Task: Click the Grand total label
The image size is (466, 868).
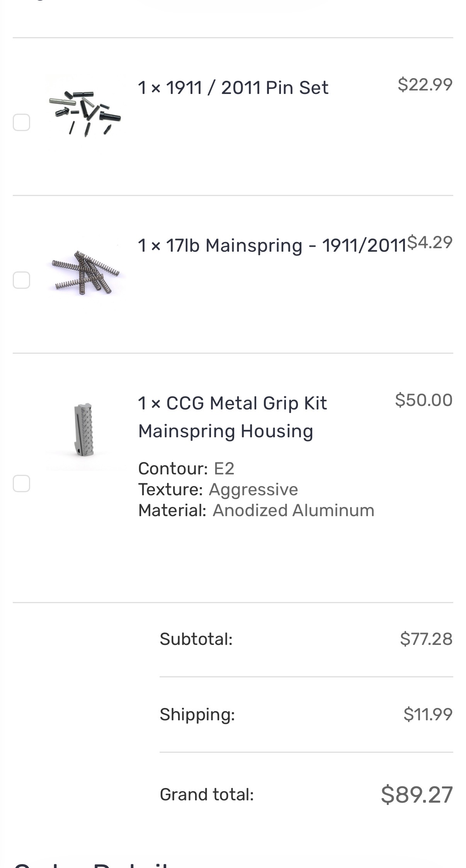Action: (x=207, y=795)
